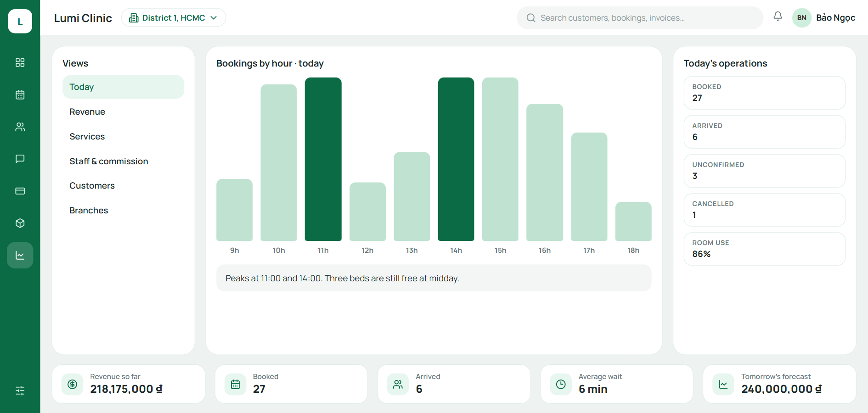Open the payments card icon in sidebar
This screenshot has width=868, height=413.
click(x=20, y=191)
